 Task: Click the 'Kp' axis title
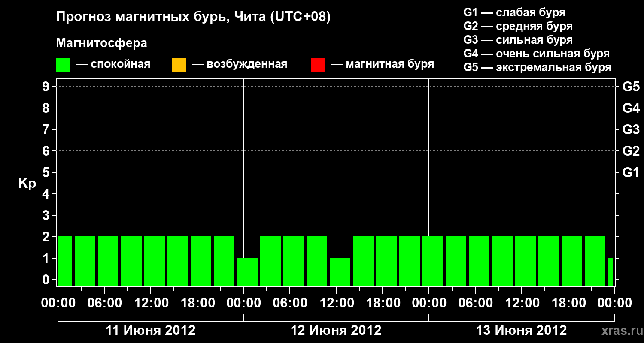pos(27,184)
